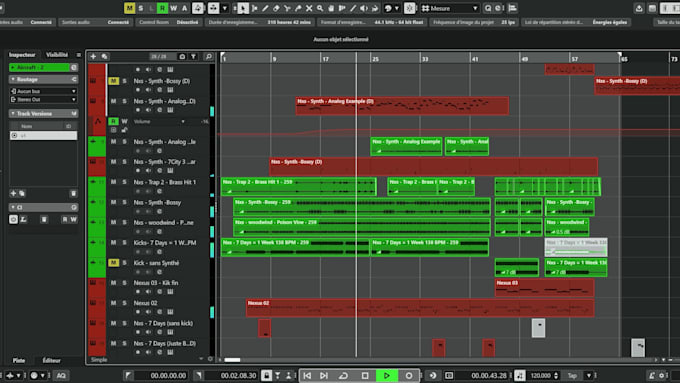Select the v1 track version row
The image size is (680, 383).
click(43, 136)
